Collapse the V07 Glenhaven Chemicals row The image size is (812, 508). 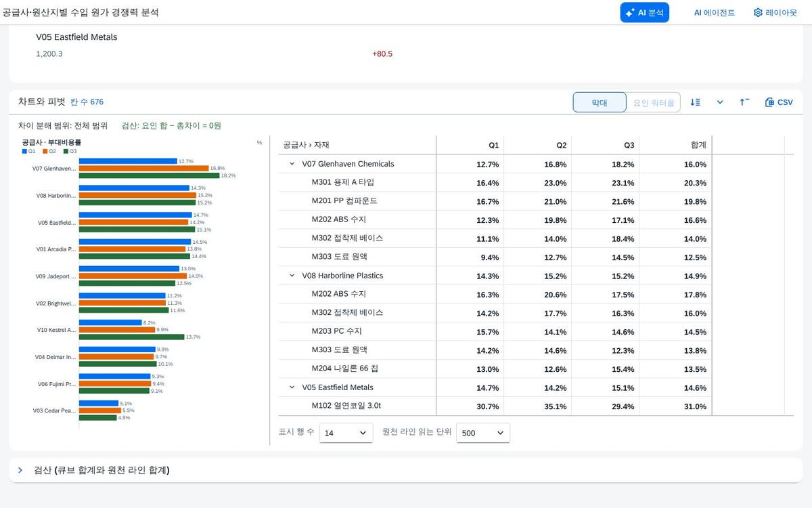click(x=292, y=164)
